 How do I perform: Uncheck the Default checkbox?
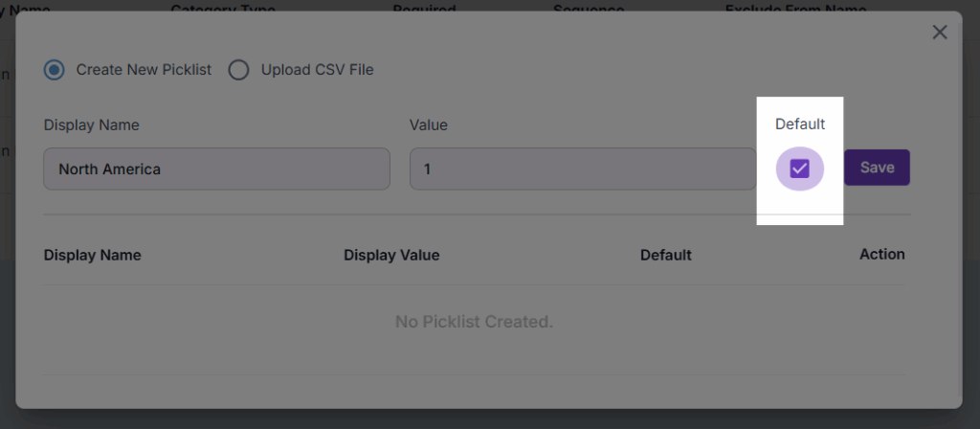click(799, 169)
